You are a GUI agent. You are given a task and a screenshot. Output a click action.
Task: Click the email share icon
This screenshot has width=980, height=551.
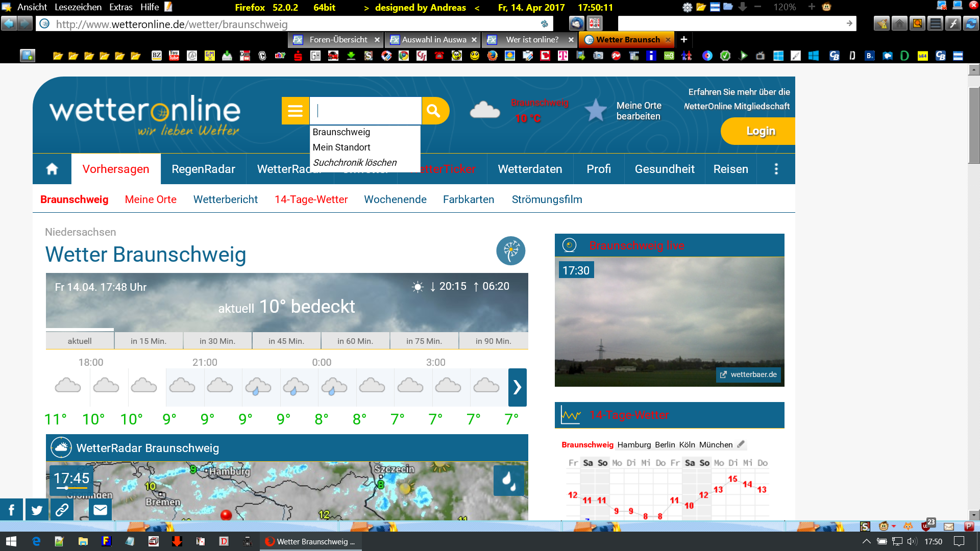coord(100,510)
